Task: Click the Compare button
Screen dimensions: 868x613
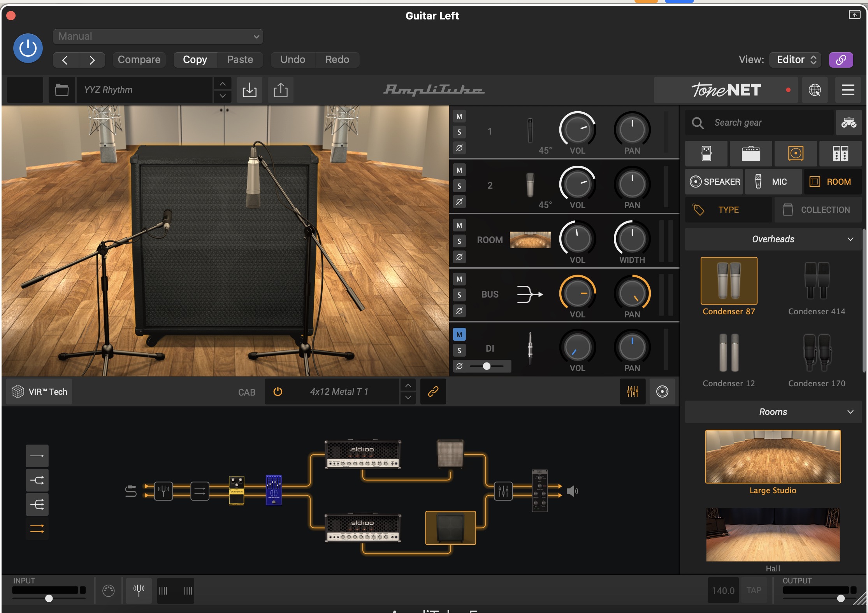Action: coord(139,60)
